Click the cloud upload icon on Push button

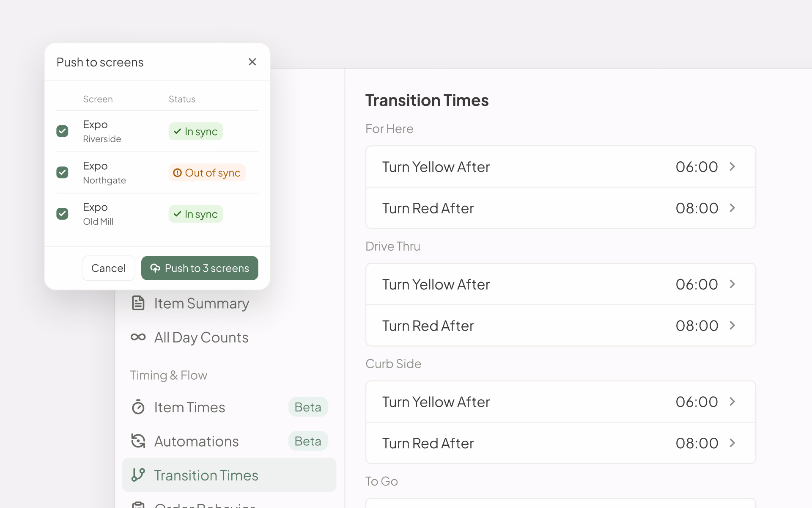point(155,268)
